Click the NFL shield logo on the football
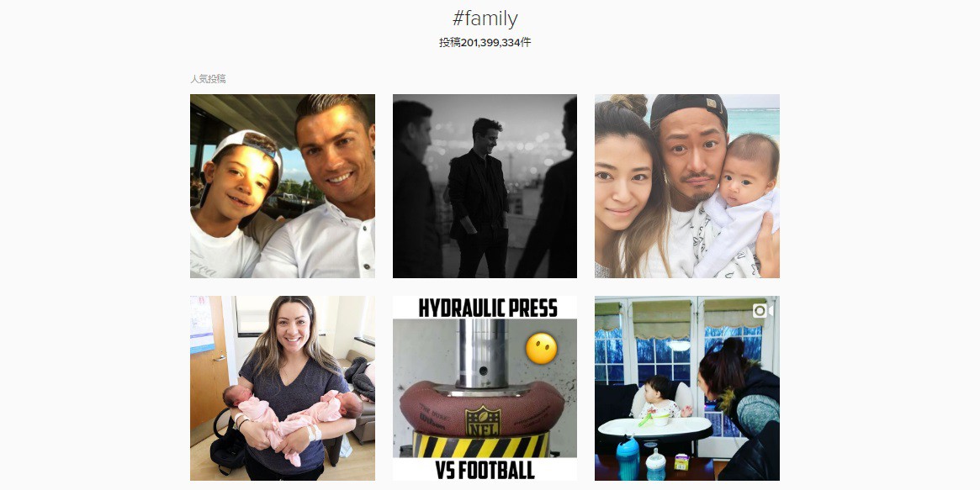This screenshot has height=490, width=980. pyautogui.click(x=483, y=421)
